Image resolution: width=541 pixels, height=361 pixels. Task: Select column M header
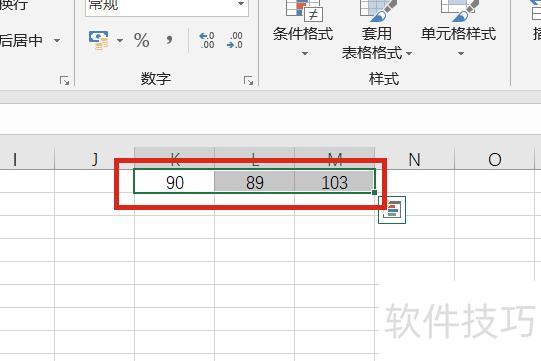[334, 158]
